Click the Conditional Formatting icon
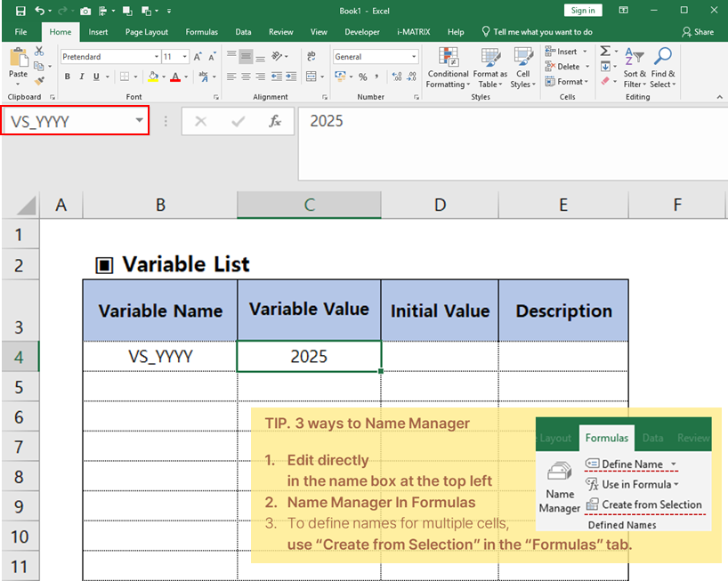This screenshot has height=581, width=728. (449, 59)
